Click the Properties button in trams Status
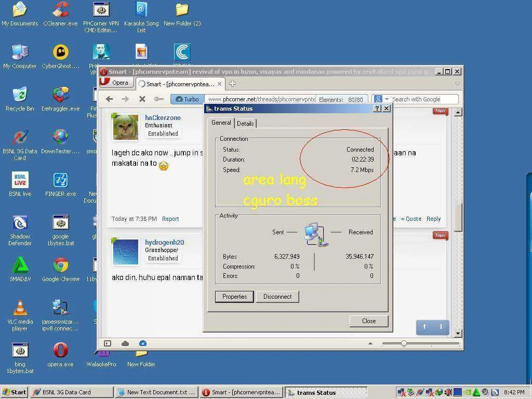This screenshot has height=399, width=532. click(234, 297)
